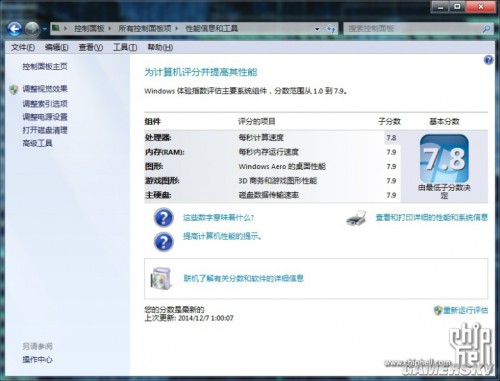Click the 上次更新 timestamp text
The image size is (500, 381).
click(x=189, y=318)
